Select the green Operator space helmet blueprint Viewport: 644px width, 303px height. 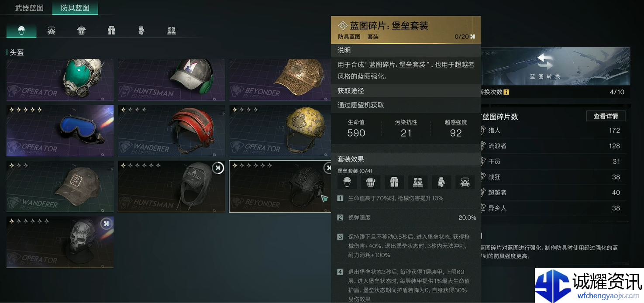coord(60,80)
